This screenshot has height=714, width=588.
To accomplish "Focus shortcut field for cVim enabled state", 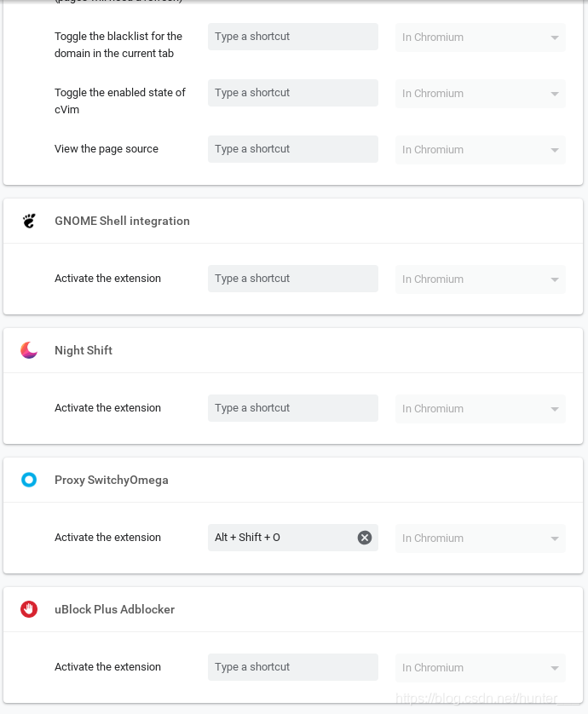I will (x=293, y=93).
